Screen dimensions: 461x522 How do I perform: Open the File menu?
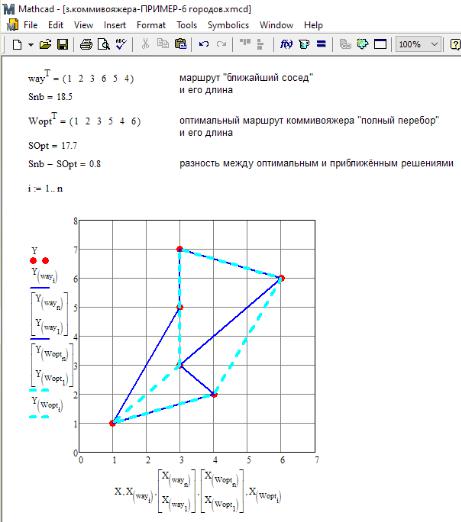pos(30,25)
